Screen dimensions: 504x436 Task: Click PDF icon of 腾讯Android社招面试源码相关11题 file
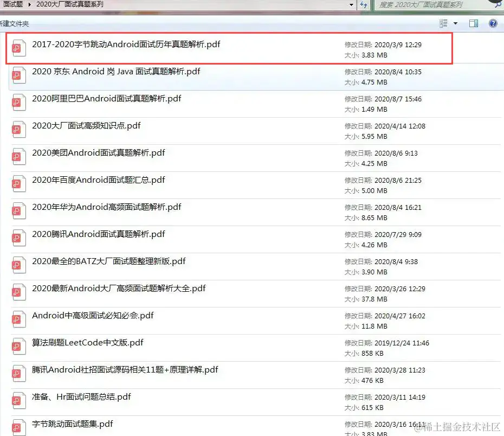[18, 373]
